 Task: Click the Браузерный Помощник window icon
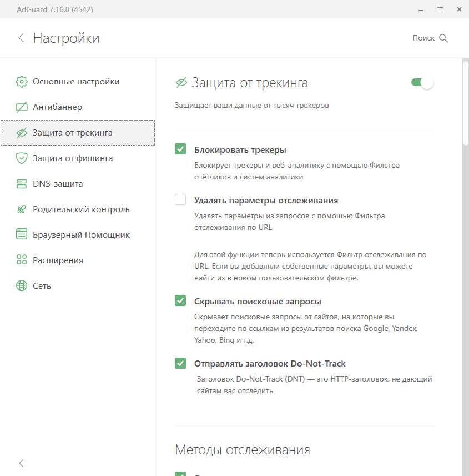tap(22, 234)
